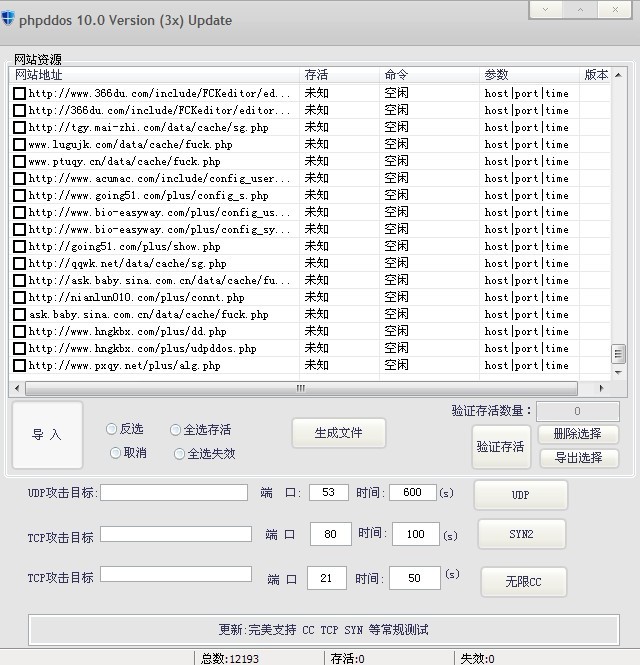Check the www.lugujk.com row checkbox

19,144
